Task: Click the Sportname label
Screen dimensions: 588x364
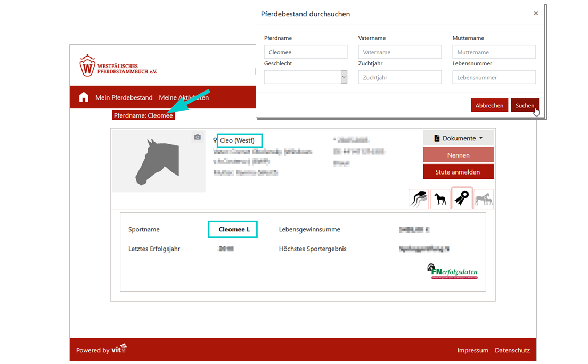Action: [144, 229]
